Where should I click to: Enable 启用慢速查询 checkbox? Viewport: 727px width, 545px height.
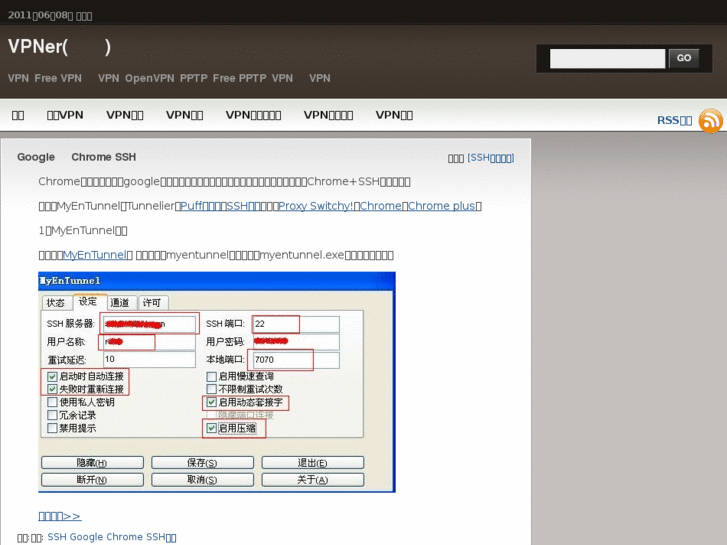pyautogui.click(x=211, y=377)
